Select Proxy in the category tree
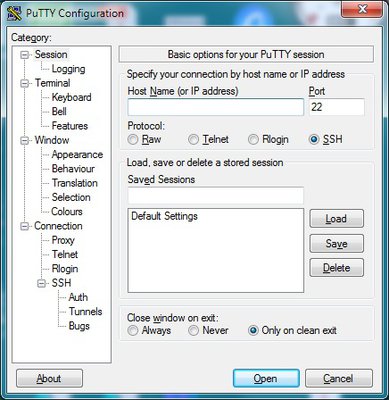This screenshot has height=400, width=389. (63, 240)
